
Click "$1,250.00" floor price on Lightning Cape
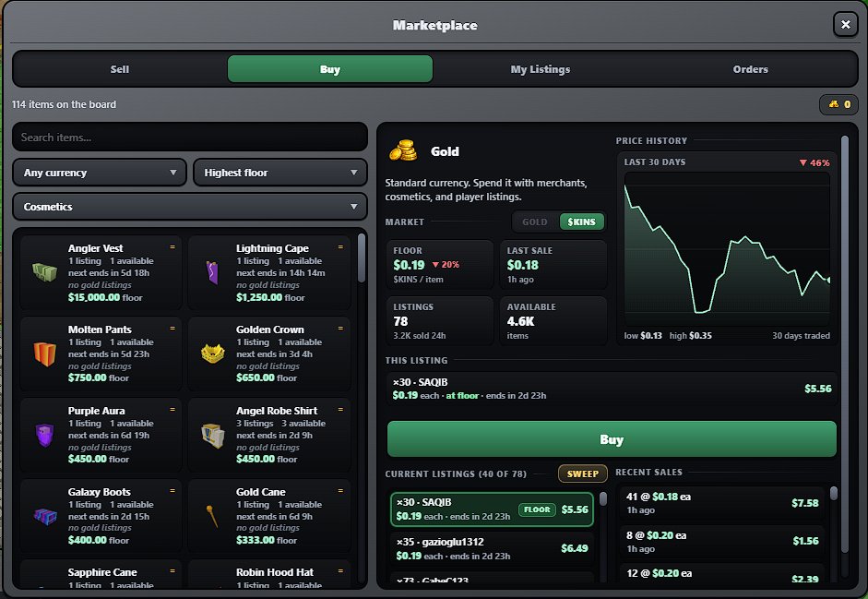click(259, 297)
